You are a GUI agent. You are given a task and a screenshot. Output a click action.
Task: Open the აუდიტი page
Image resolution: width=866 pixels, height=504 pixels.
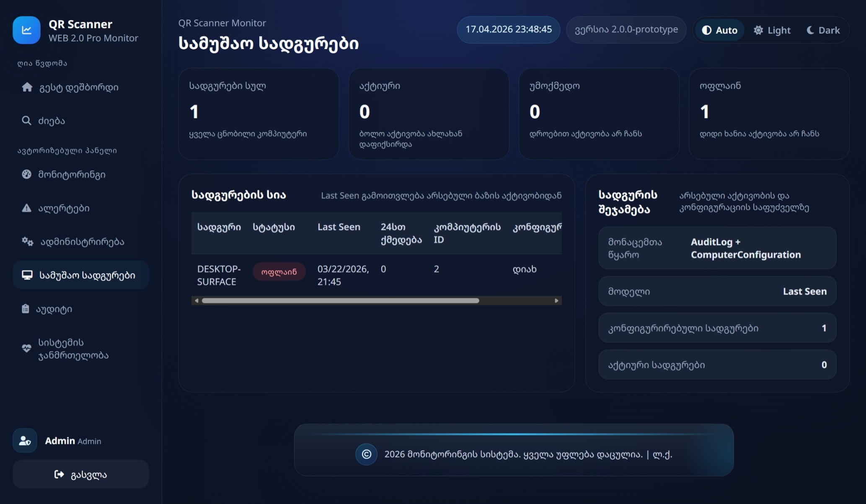click(x=81, y=309)
